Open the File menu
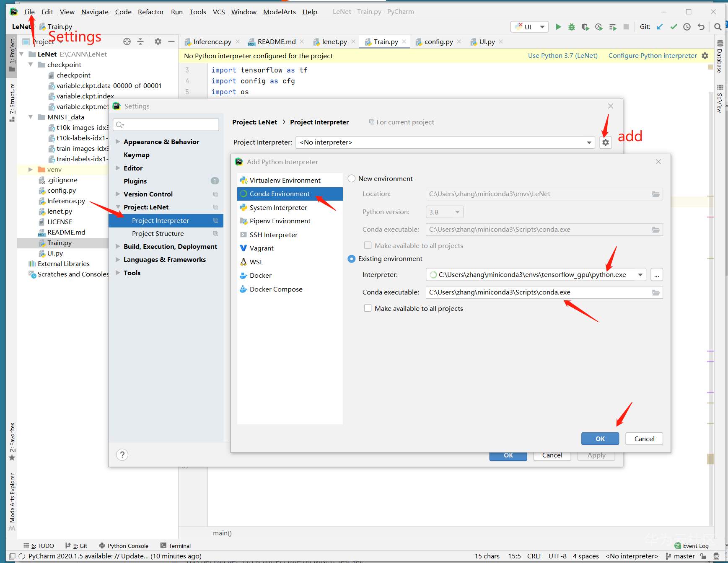Viewport: 728px width, 563px height. click(x=29, y=12)
